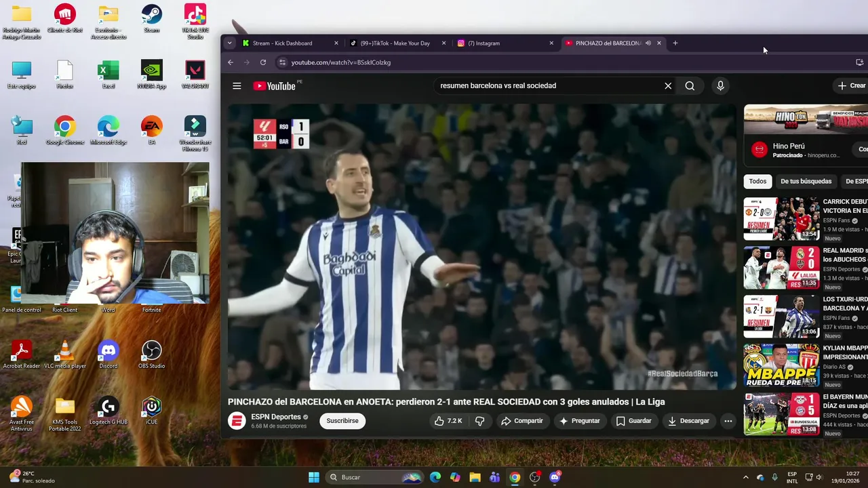Open the Windows Start button
Image resolution: width=868 pixels, height=488 pixels.
point(314,477)
